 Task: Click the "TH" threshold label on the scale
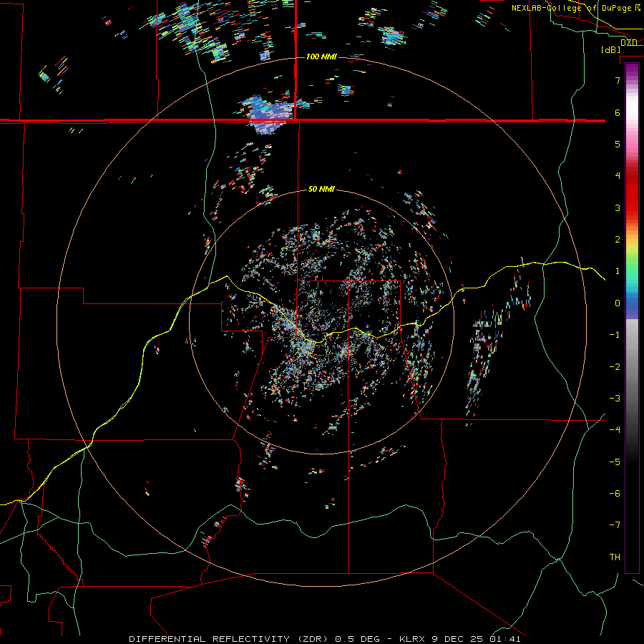(x=615, y=557)
